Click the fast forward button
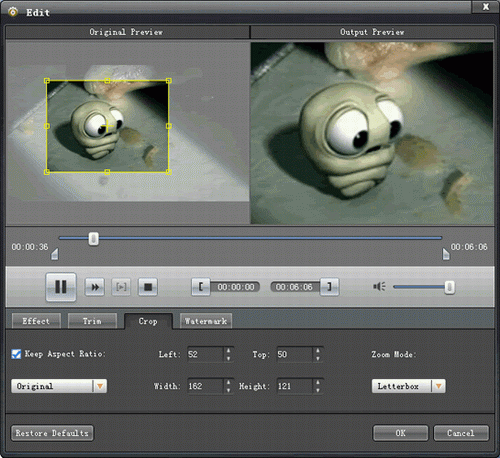This screenshot has width=500, height=458. click(x=95, y=287)
